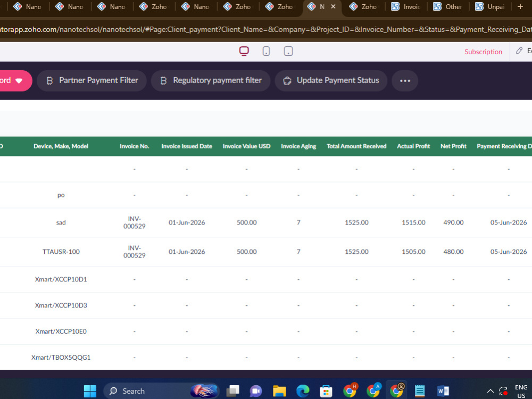The height and width of the screenshot is (399, 532).
Task: Sort by Invoice Issued Date column header
Action: 187,146
